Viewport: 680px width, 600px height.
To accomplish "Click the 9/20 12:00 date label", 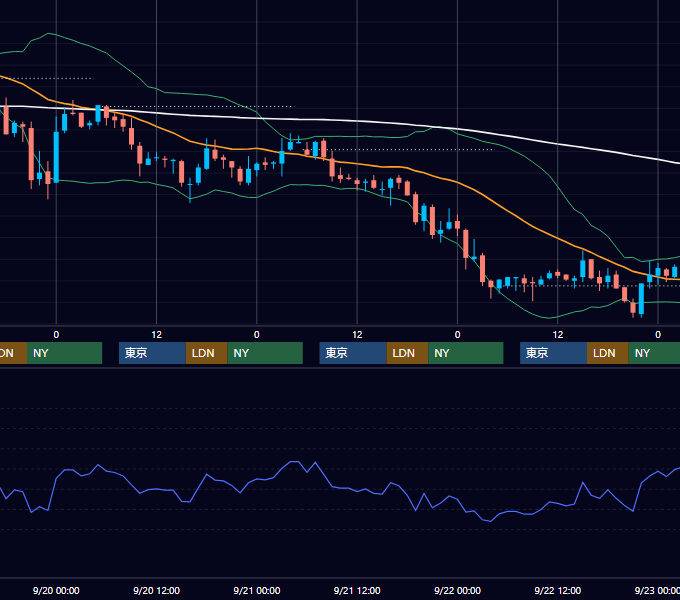I will [x=156, y=590].
